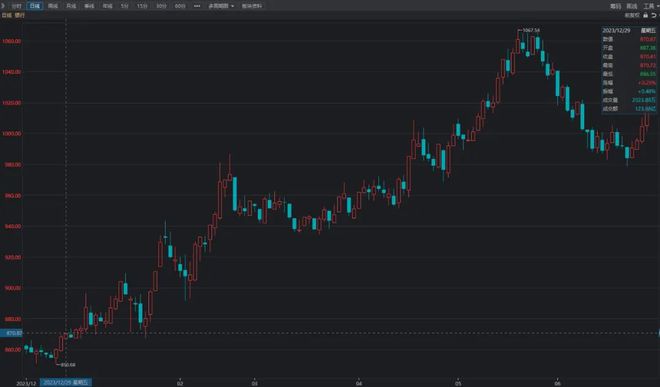Screen dimensions: 660x387
Task: Click the 2023/12/29 date label on the time axis
Action: (66, 382)
